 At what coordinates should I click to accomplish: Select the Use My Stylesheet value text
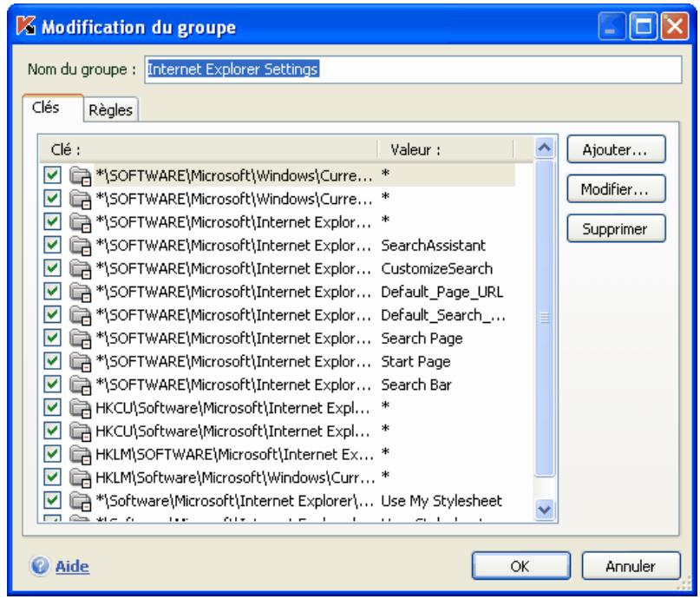[442, 501]
